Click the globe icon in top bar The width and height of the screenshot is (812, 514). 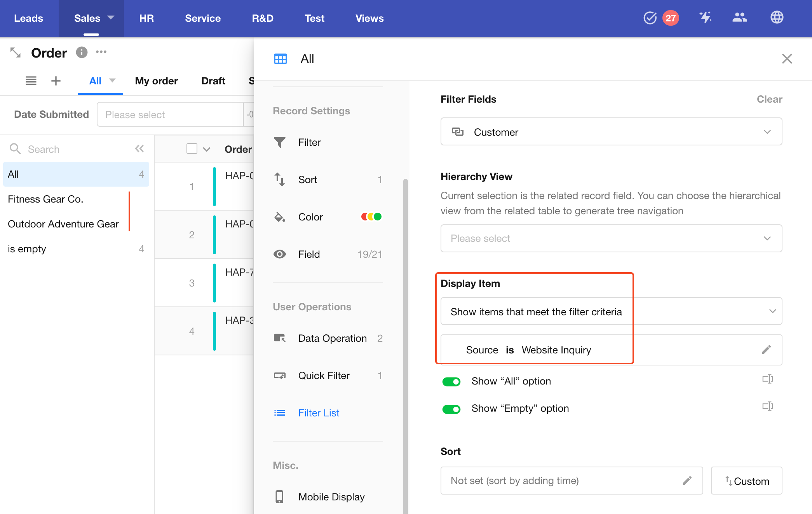[x=777, y=17]
